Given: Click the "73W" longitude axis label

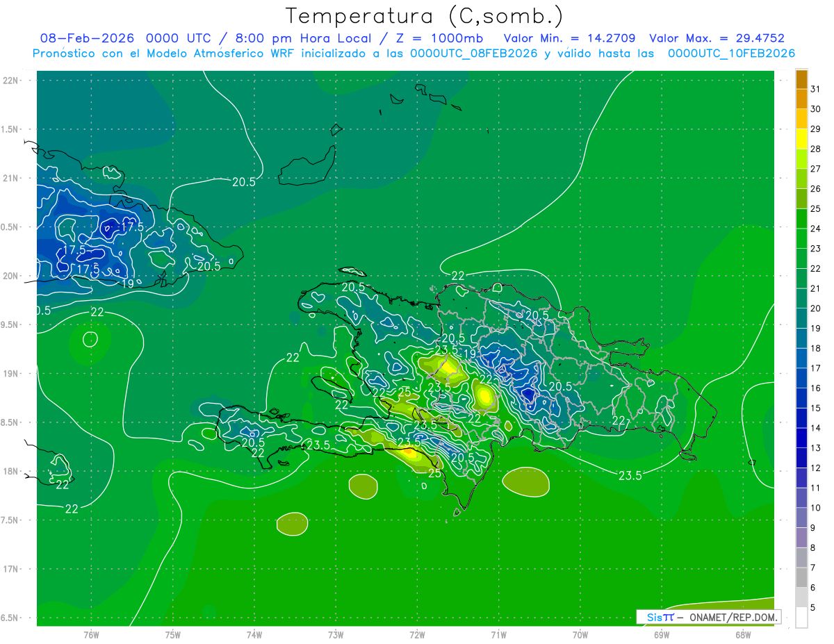Looking at the screenshot, I should point(336,635).
